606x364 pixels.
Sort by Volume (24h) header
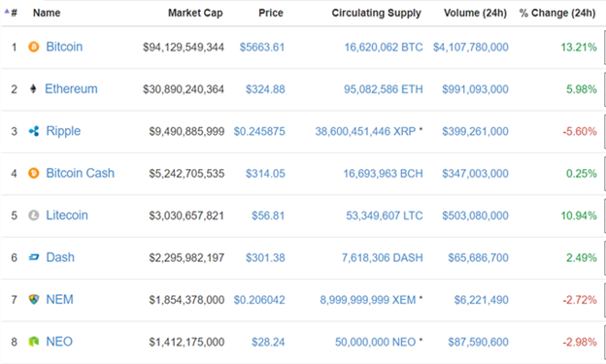475,14
